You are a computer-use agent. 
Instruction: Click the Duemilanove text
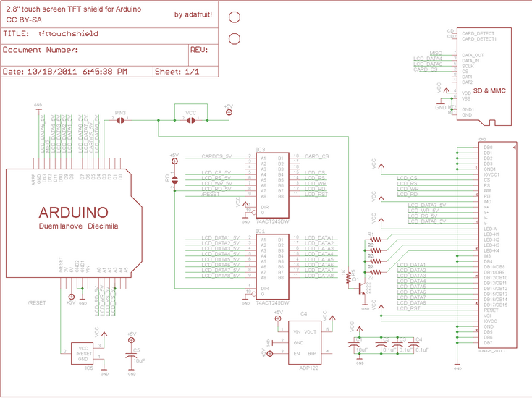pos(60,226)
